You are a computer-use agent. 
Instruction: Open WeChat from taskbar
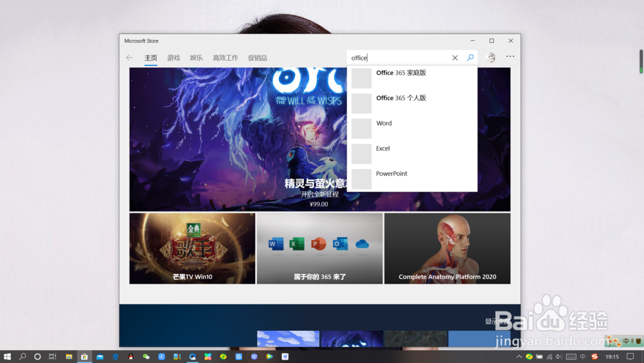click(x=146, y=357)
